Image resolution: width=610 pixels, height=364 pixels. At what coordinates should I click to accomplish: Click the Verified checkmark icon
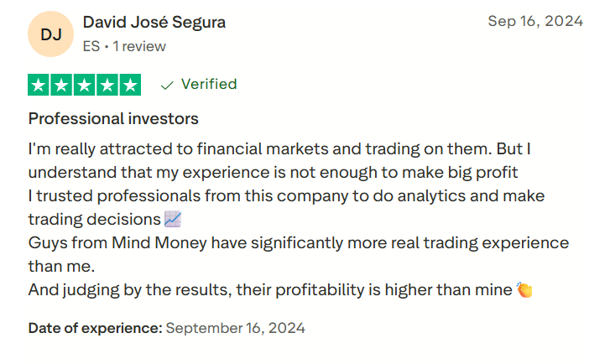[166, 85]
